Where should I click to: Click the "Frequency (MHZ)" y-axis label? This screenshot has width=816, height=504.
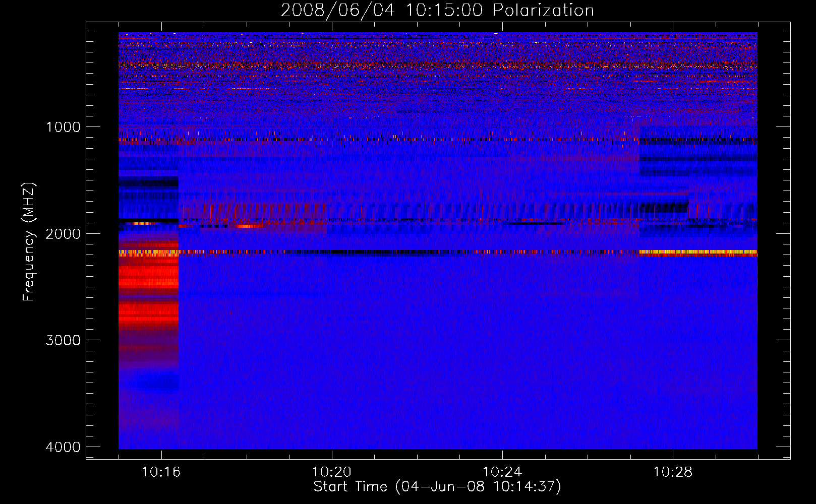click(x=29, y=242)
